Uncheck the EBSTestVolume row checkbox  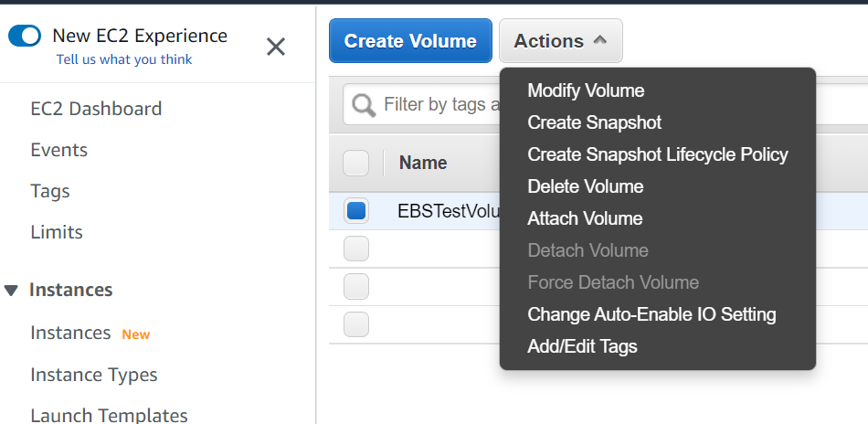point(356,211)
